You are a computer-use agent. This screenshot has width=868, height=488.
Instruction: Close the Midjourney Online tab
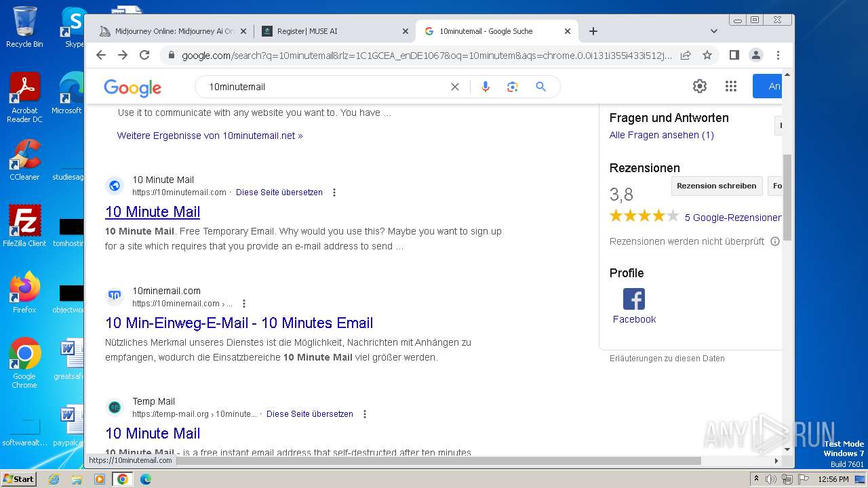pos(243,31)
